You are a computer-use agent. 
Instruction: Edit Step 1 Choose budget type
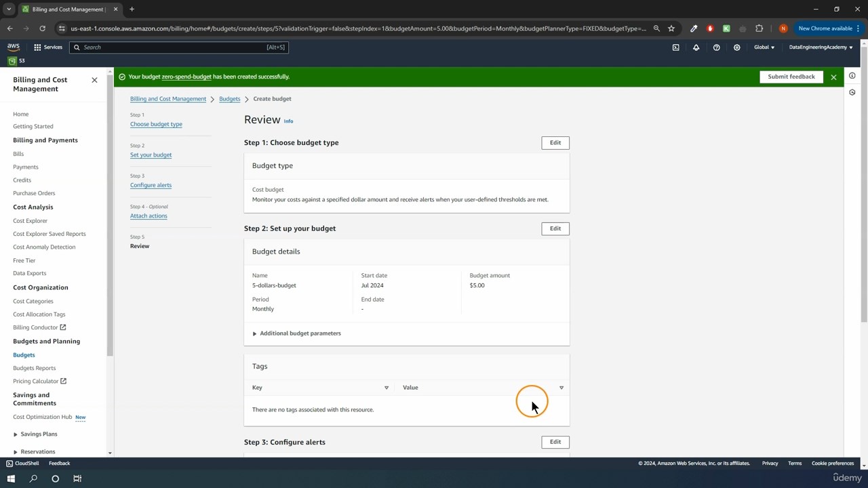click(x=555, y=143)
